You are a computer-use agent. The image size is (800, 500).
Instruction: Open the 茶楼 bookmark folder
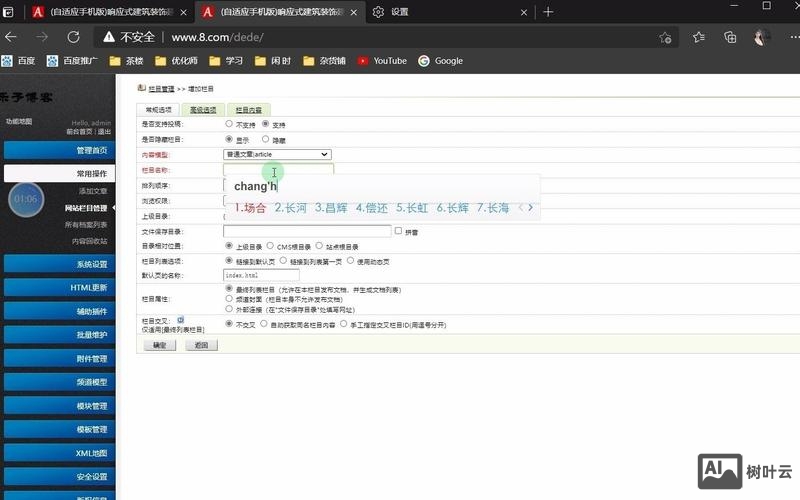point(127,61)
